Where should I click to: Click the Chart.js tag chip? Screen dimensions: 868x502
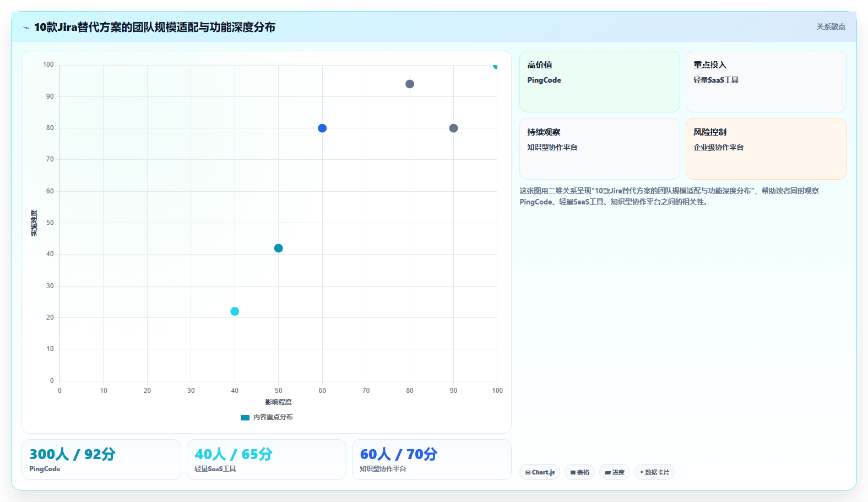point(540,472)
